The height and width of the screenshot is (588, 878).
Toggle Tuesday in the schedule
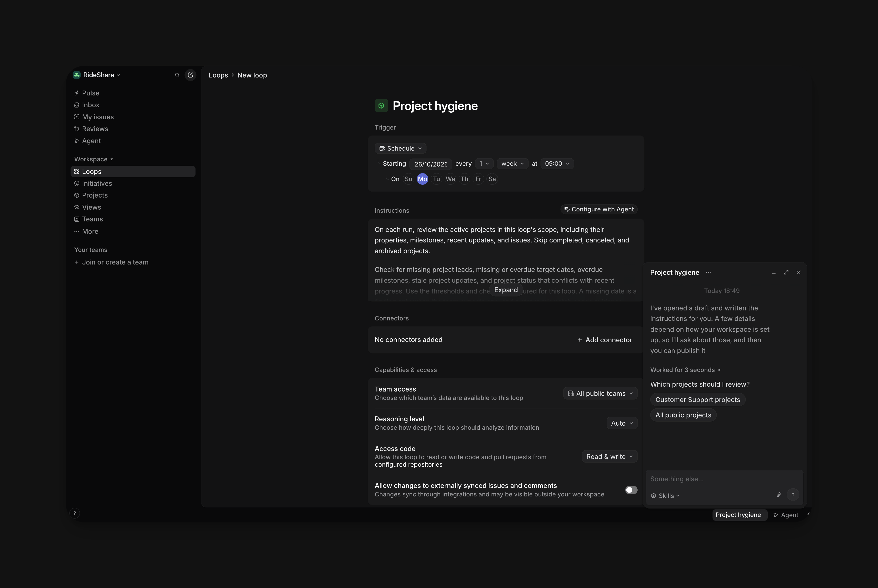[436, 179]
